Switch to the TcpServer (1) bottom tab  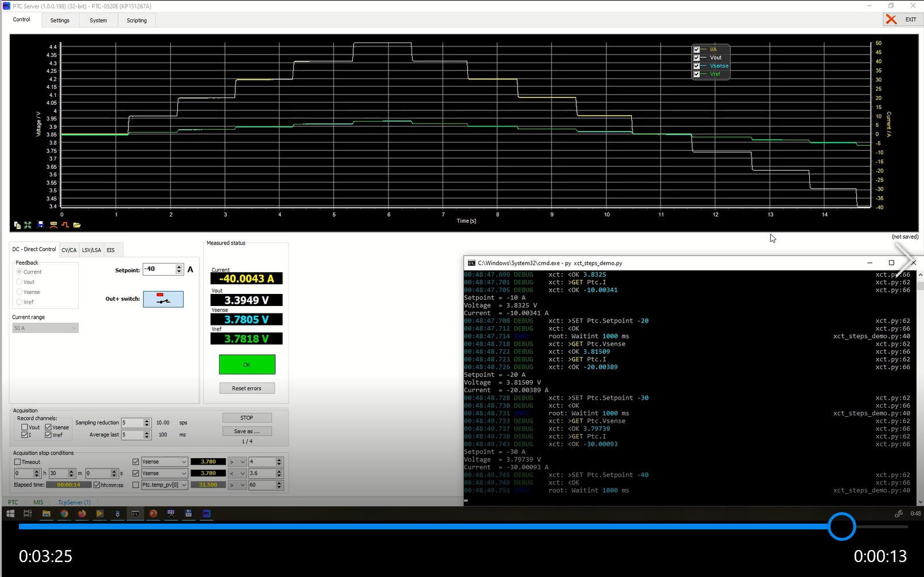(x=74, y=502)
